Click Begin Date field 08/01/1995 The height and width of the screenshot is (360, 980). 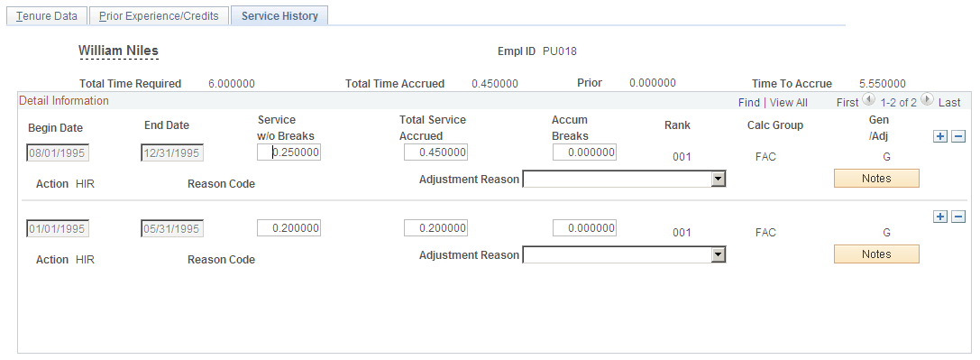(58, 153)
